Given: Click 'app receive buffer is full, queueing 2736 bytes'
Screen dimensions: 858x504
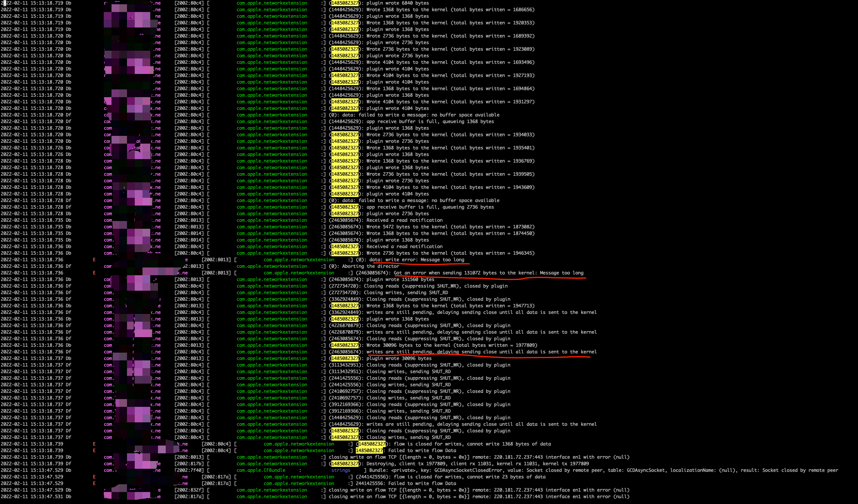Looking at the screenshot, I should (x=430, y=207).
